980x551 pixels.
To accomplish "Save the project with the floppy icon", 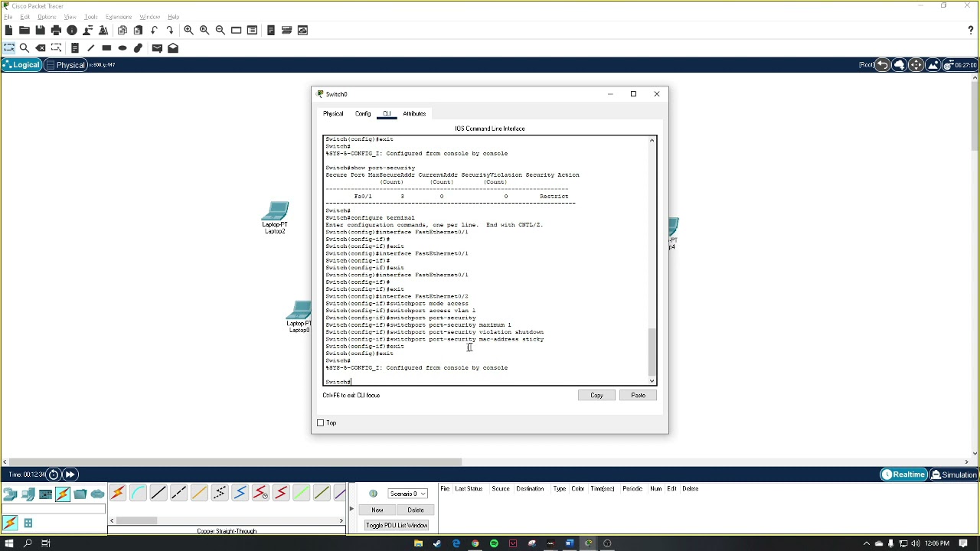I will 40,31.
